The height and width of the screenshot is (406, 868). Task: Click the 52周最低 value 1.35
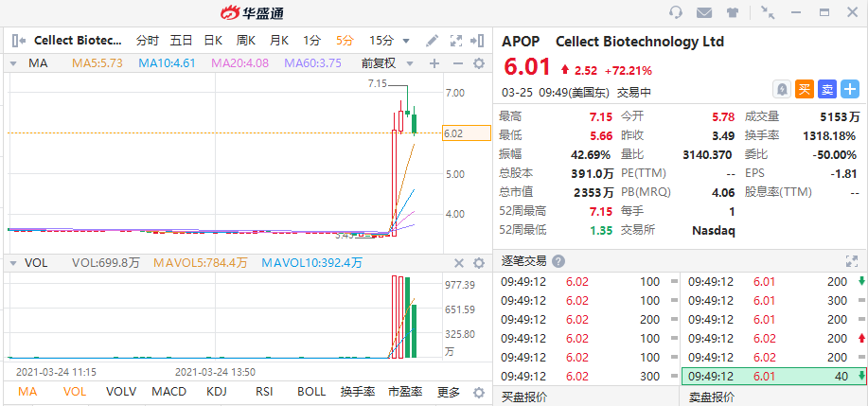[x=601, y=230]
